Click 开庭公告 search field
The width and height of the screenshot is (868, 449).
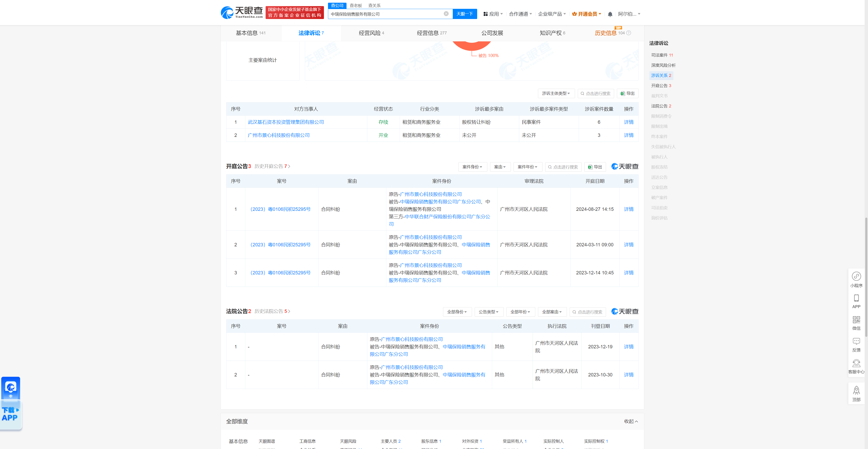tap(563, 167)
